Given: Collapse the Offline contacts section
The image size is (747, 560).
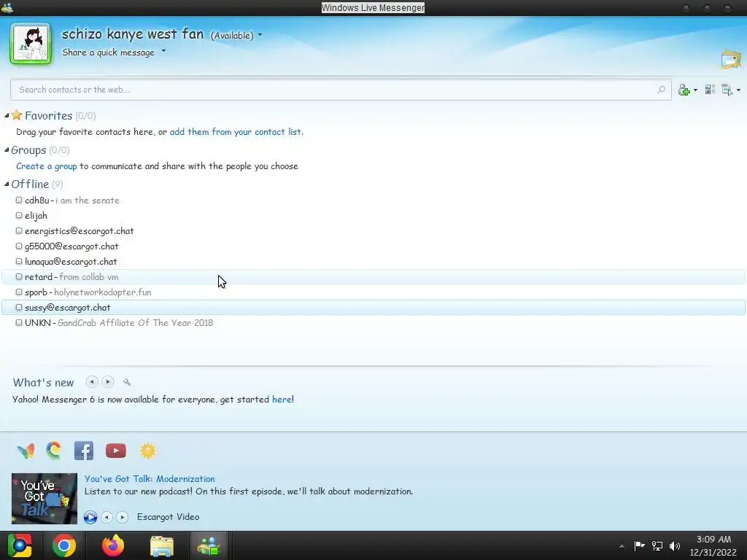Looking at the screenshot, I should (x=7, y=184).
